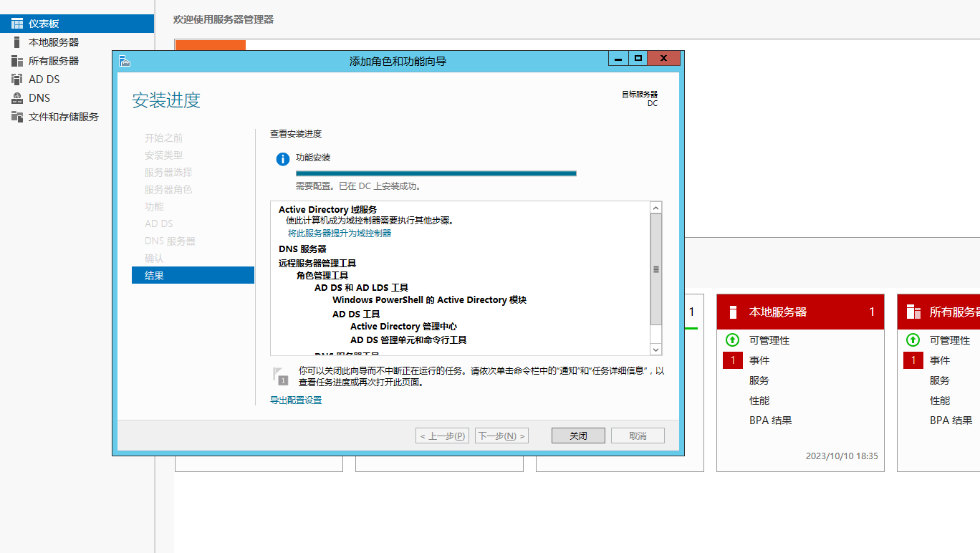Click 服务 in the 本地服务器 tile
The width and height of the screenshot is (980, 553).
pos(759,380)
